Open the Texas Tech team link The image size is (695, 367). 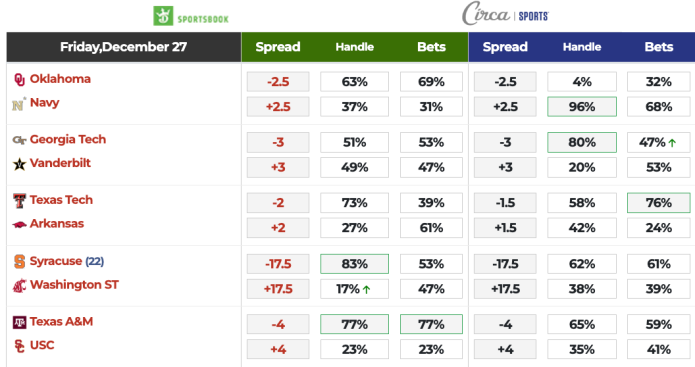pyautogui.click(x=61, y=200)
